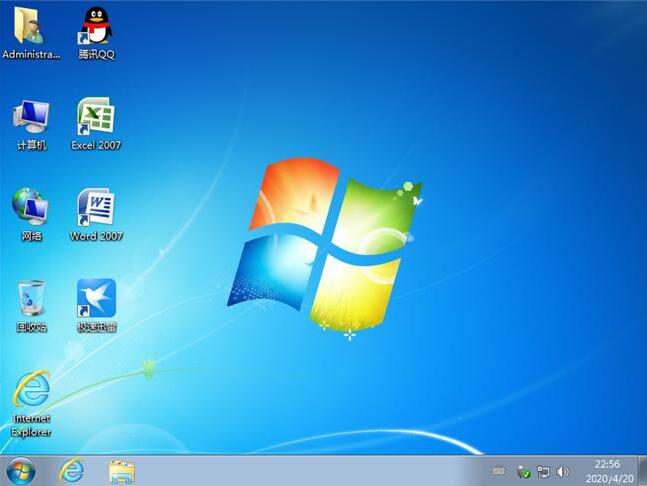This screenshot has width=647, height=486.
Task: Open the Word 2007 shortcut
Action: click(x=96, y=207)
